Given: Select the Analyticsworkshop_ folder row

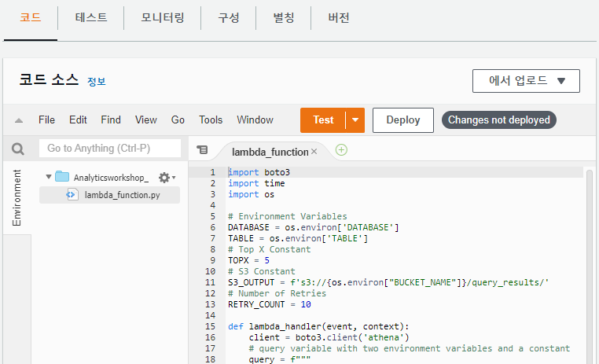Looking at the screenshot, I should point(109,177).
